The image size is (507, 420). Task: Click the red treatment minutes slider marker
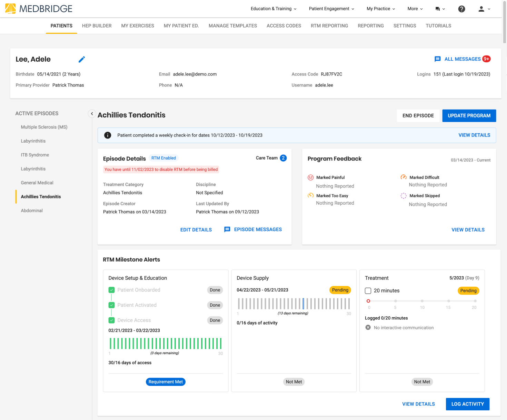368,301
